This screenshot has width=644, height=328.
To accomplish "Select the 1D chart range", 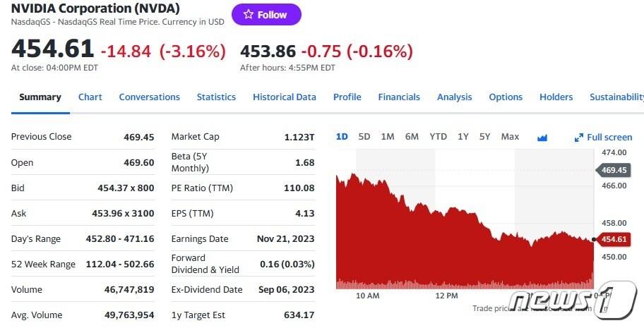I will pos(342,137).
